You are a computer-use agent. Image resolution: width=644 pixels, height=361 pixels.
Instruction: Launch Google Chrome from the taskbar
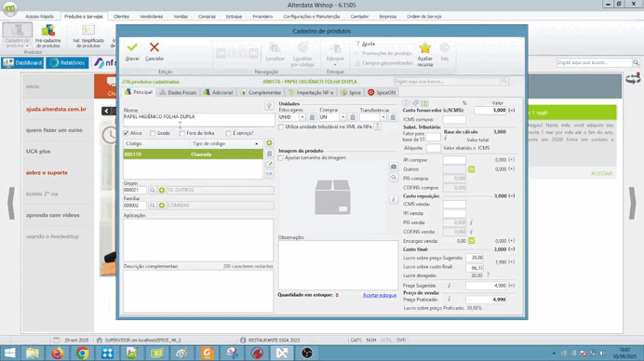[x=82, y=353]
